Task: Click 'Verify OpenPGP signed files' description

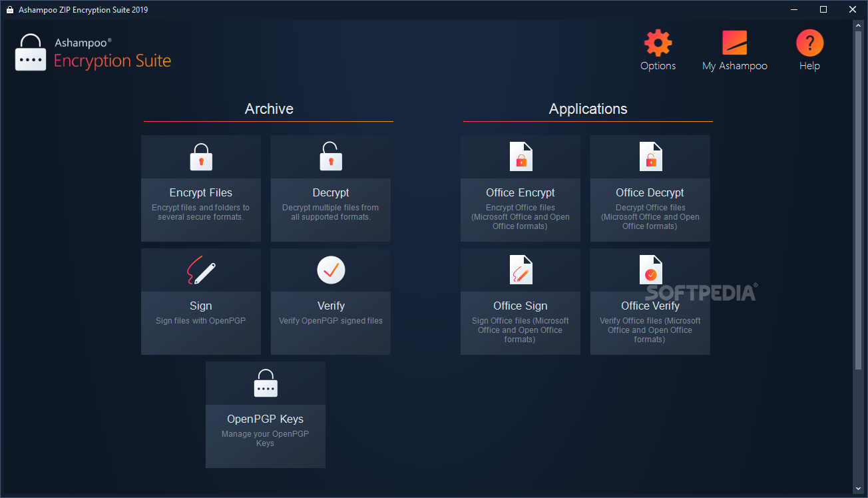Action: pos(331,321)
